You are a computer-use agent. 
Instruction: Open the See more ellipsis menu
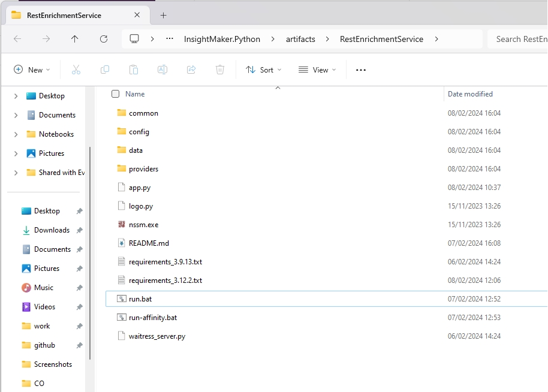(360, 70)
